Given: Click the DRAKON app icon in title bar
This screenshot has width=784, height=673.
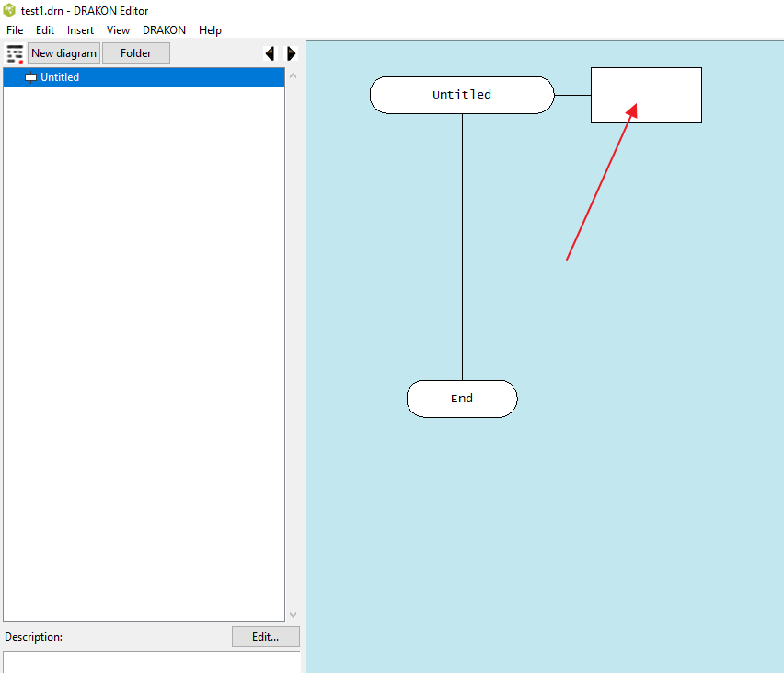Looking at the screenshot, I should click(x=9, y=10).
